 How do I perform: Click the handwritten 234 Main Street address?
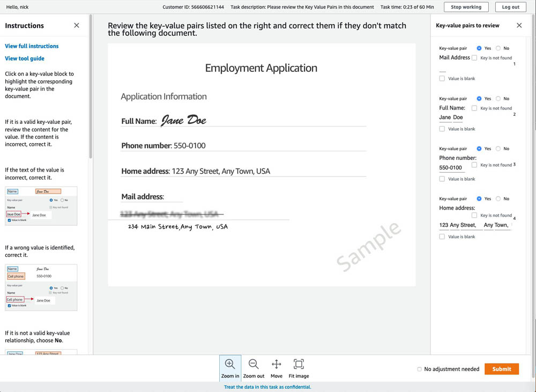(x=178, y=226)
